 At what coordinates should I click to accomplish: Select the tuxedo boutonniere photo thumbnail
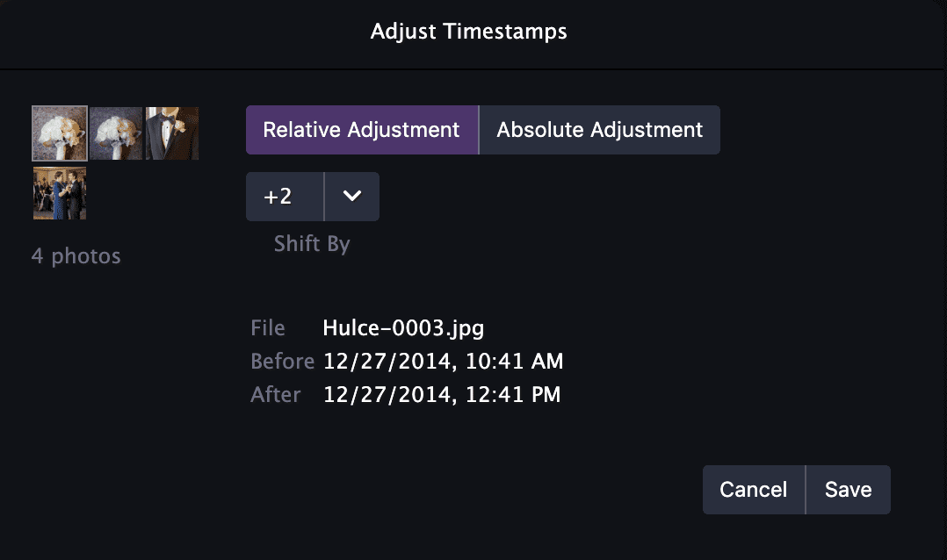172,133
